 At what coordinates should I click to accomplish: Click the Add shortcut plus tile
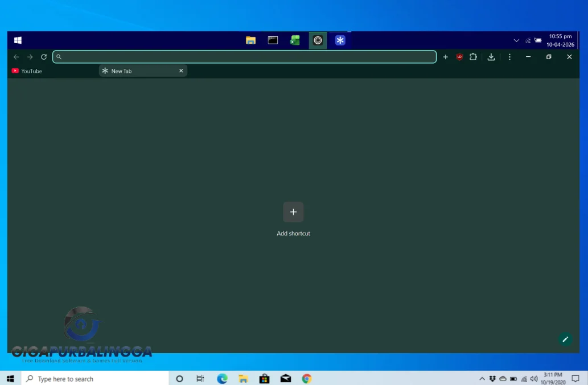point(293,212)
